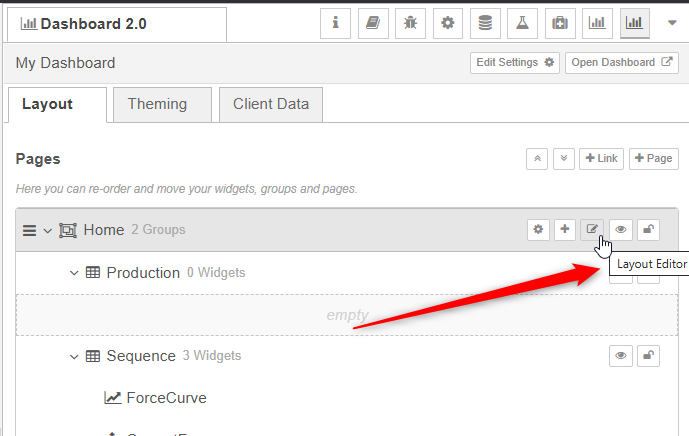689x436 pixels.
Task: Open sidebar tabs dropdown arrow
Action: 672,23
